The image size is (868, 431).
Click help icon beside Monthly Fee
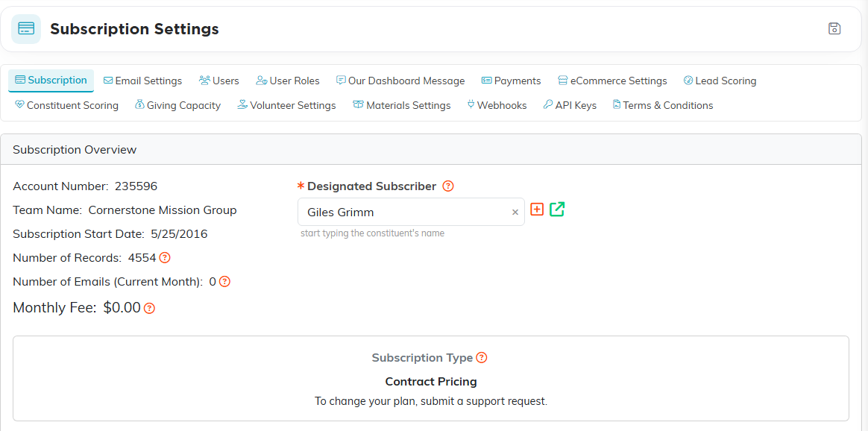(x=149, y=308)
